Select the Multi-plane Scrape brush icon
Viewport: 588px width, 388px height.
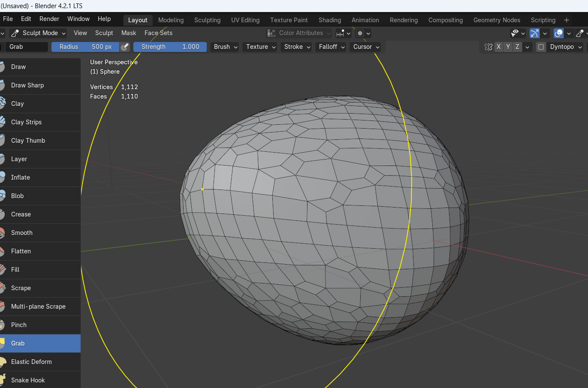pyautogui.click(x=2, y=307)
